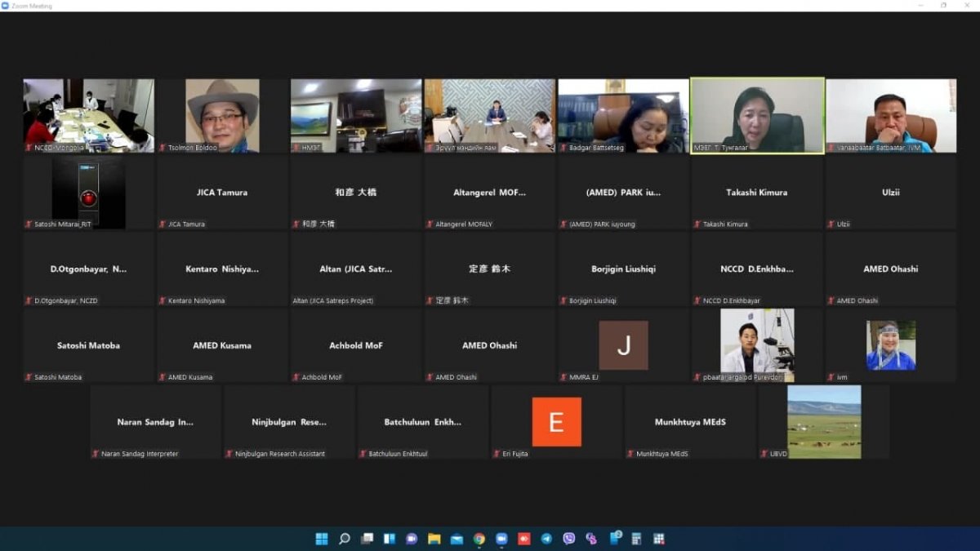Open File Explorer from the taskbar
Viewport: 980px width, 551px height.
[434, 539]
